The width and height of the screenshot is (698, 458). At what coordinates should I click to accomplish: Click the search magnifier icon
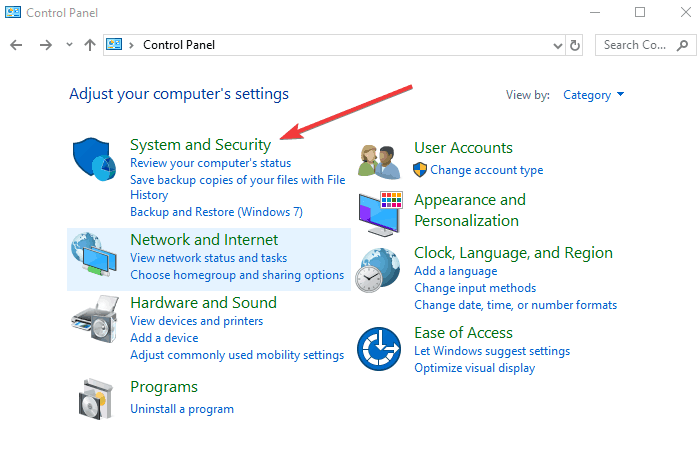(682, 45)
